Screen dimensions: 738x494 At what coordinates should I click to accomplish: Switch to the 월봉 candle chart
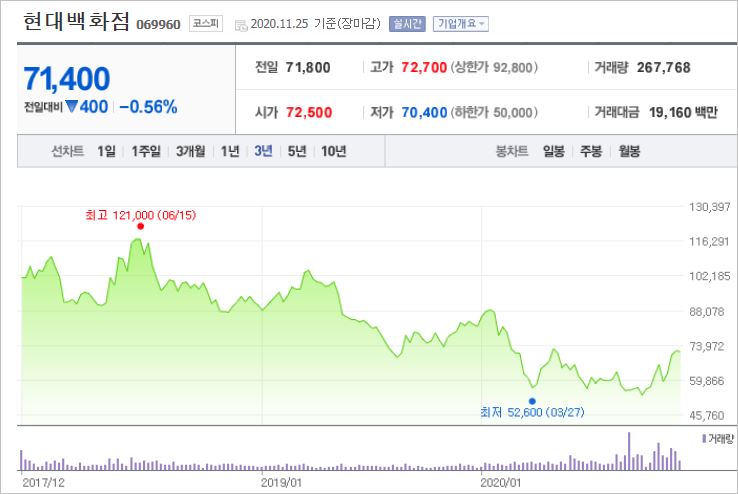pos(629,151)
